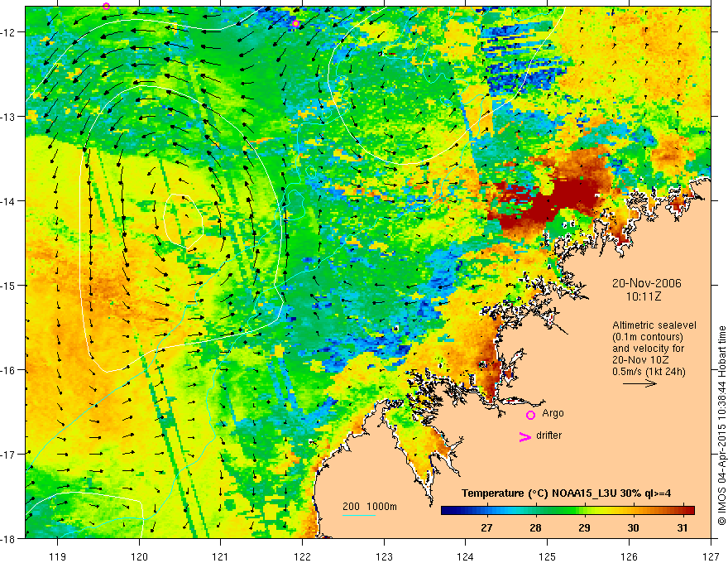Screen dimensions: 728x563
Task: Click longitude axis label 124
Action: coord(466,556)
